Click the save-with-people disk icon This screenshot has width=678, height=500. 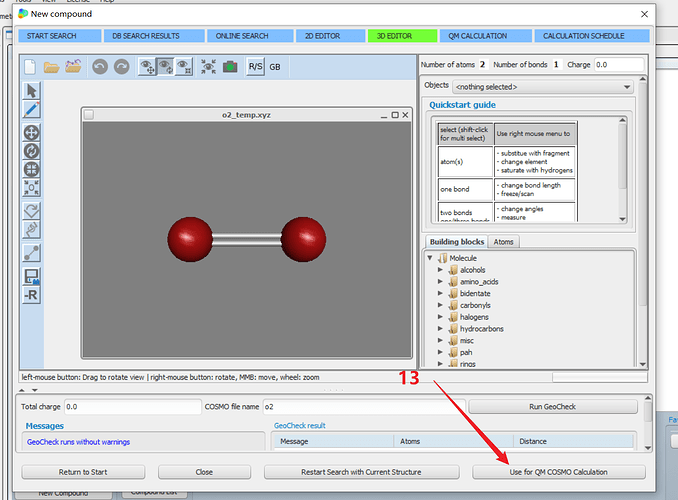click(32, 276)
